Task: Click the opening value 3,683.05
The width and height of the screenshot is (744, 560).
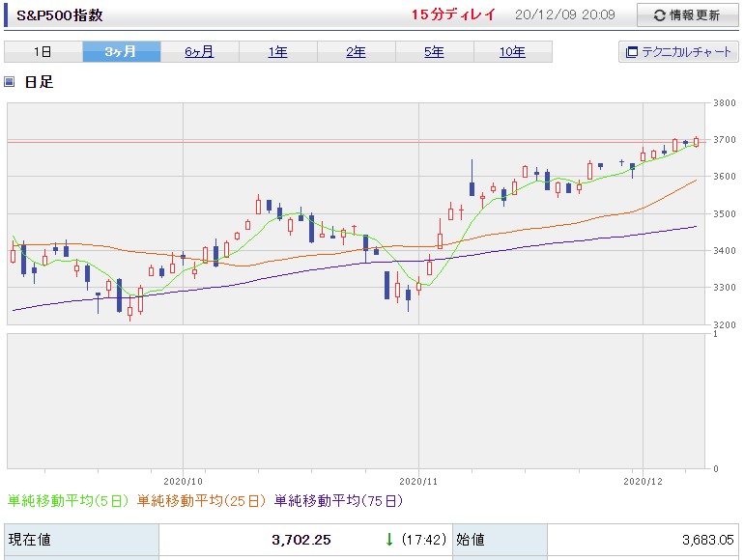Action: pos(708,540)
